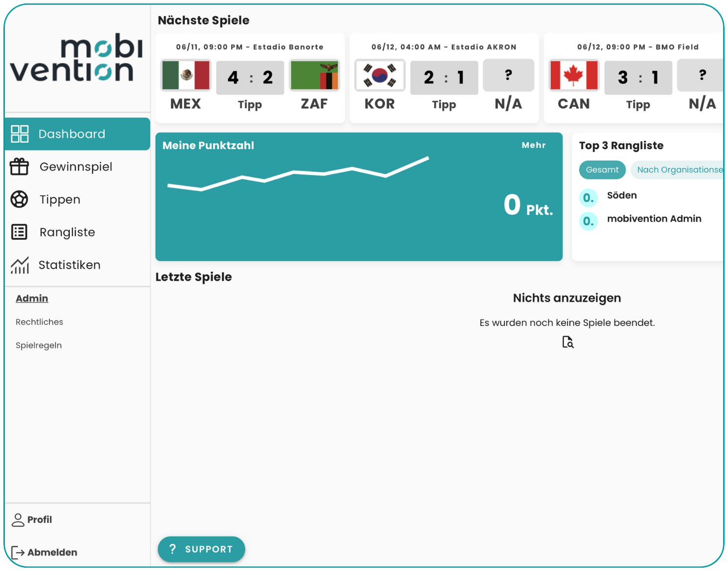This screenshot has height=575, width=728.
Task: Open Statistiken via the chart icon
Action: (20, 265)
